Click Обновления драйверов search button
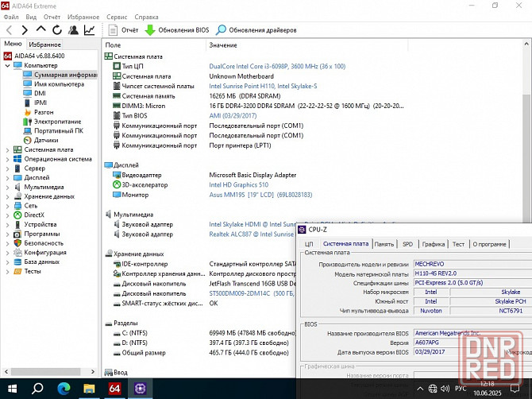Screen dimensions: 532x399 tap(256, 30)
